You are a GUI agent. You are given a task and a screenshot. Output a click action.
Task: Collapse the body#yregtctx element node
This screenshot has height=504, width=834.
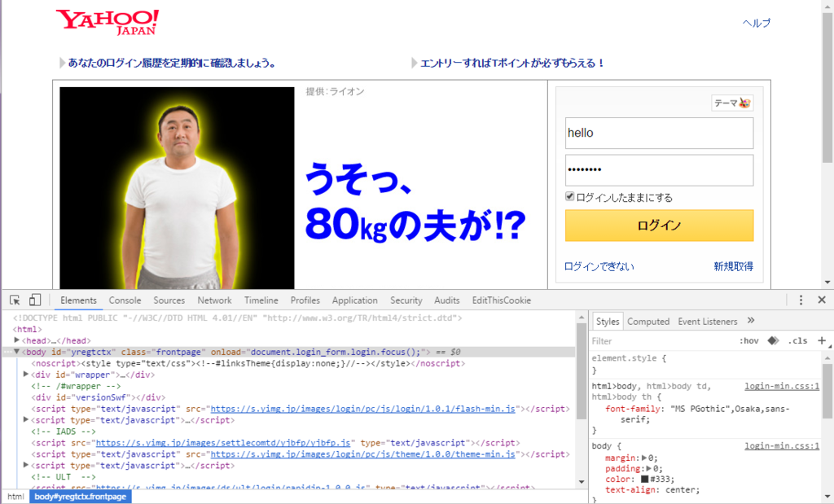click(x=16, y=352)
